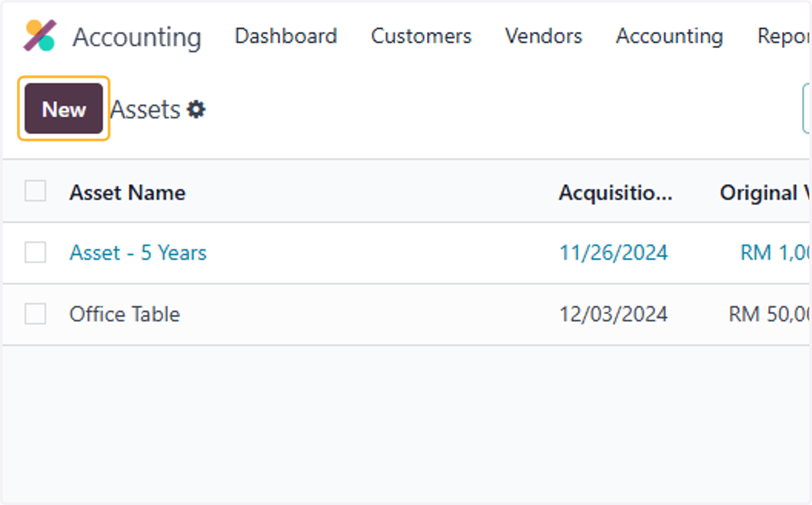The height and width of the screenshot is (505, 812).
Task: Open the Office Table record
Action: [125, 314]
